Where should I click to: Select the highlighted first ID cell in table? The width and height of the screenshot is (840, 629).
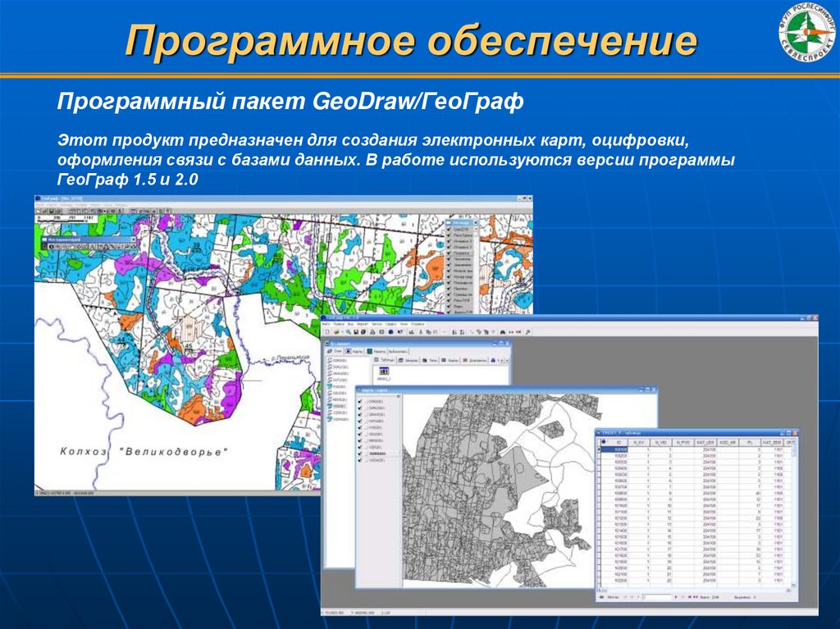coord(614,449)
